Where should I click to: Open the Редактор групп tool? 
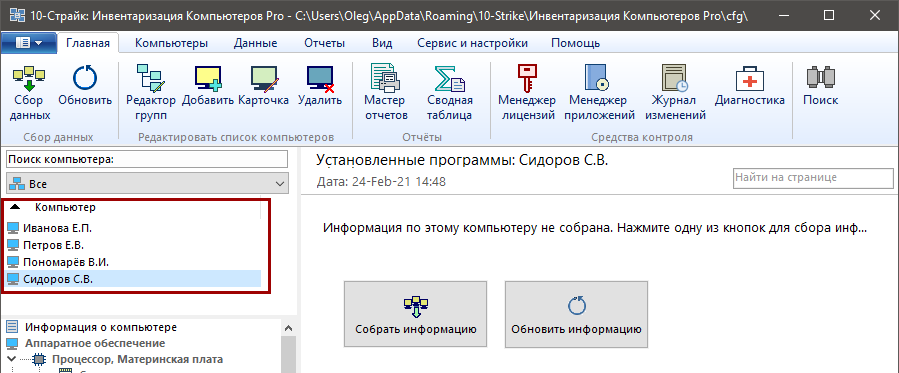pos(151,93)
